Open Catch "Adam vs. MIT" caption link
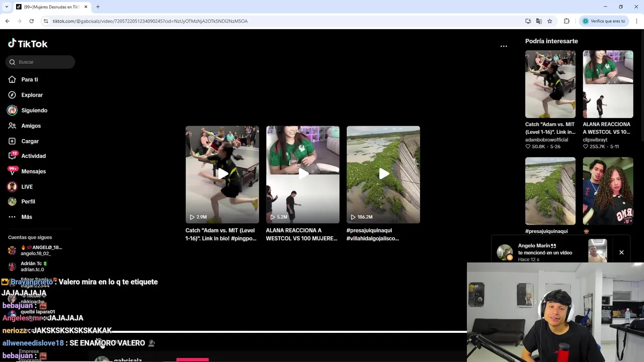This screenshot has height=362, width=644. pyautogui.click(x=221, y=234)
